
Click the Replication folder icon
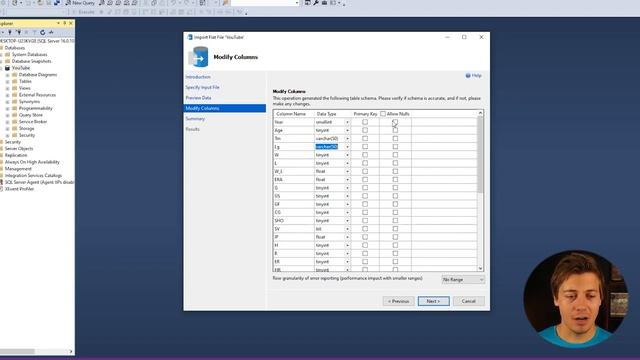1,155
